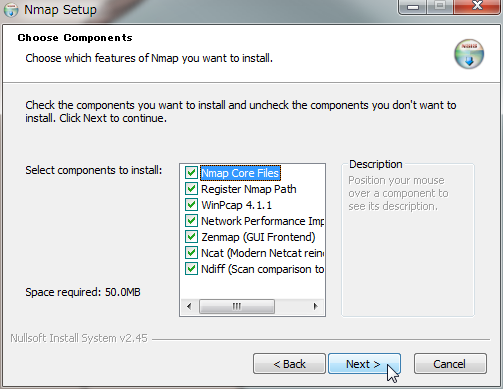Viewport: 503px width, 389px height.
Task: Toggle the Register Nmap Path checkbox
Action: click(191, 189)
